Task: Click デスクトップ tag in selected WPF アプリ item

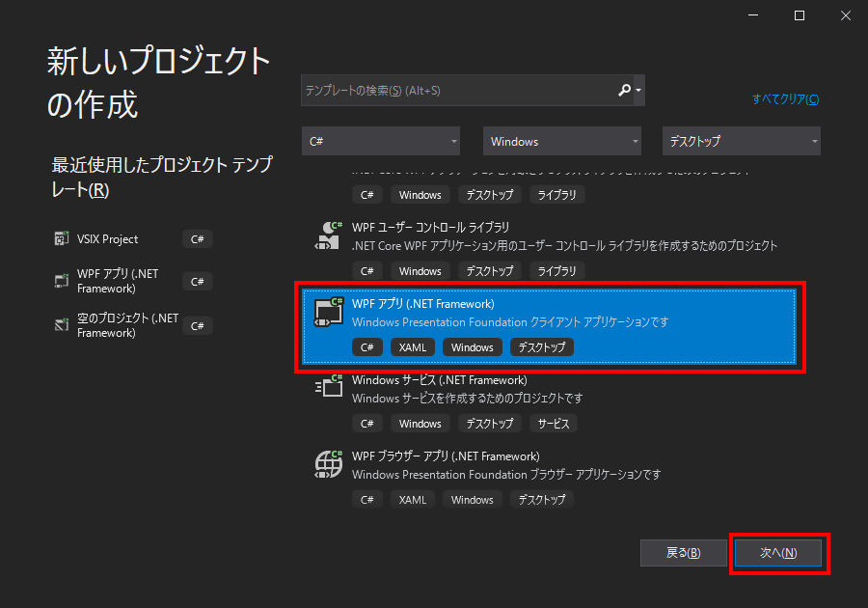Action: [541, 347]
